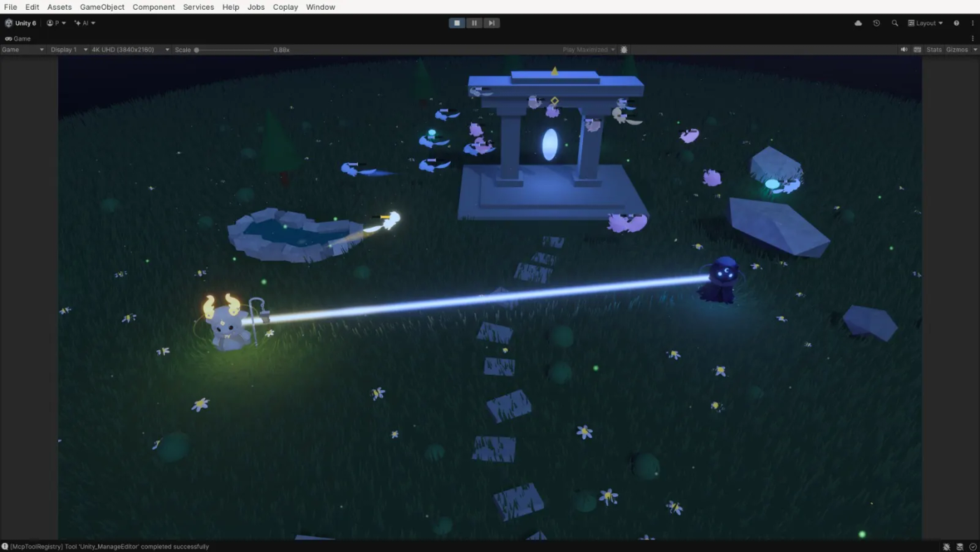
Task: Stop play mode with the stop button
Action: [457, 23]
